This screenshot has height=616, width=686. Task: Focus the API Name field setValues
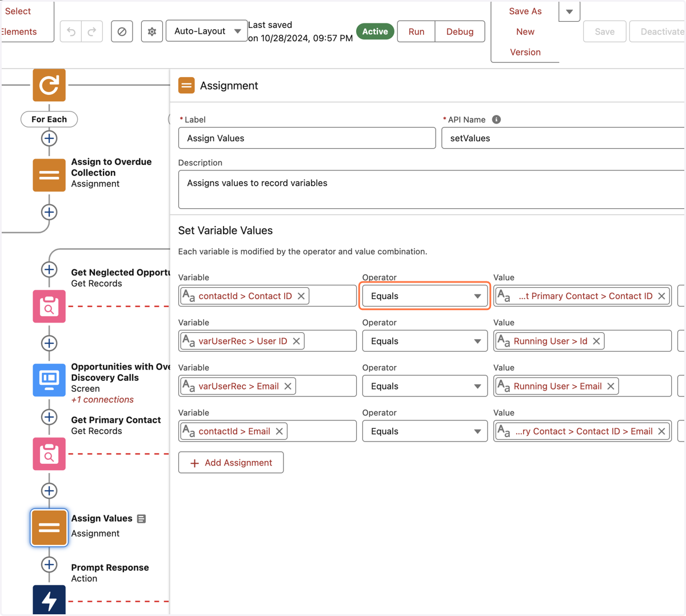[x=563, y=138]
